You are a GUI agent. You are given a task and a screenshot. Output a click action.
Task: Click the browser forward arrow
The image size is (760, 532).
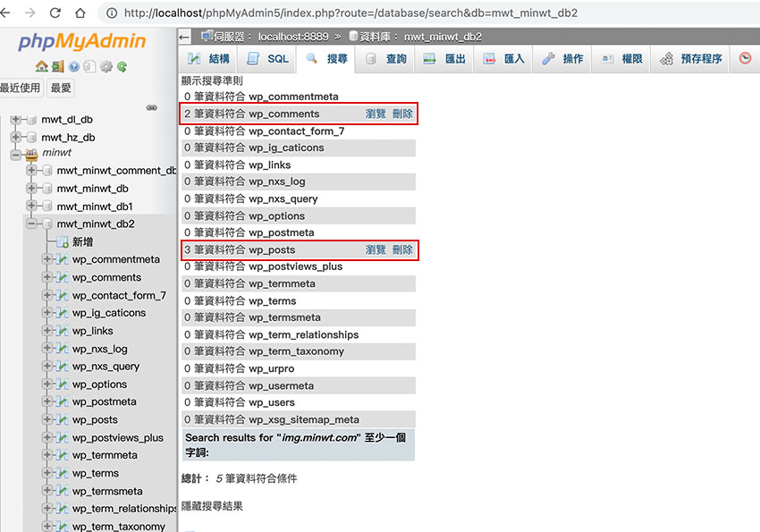click(x=30, y=13)
